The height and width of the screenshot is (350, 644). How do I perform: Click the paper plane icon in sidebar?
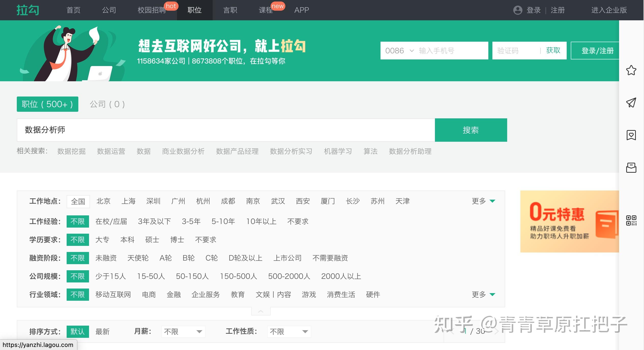[x=631, y=103]
